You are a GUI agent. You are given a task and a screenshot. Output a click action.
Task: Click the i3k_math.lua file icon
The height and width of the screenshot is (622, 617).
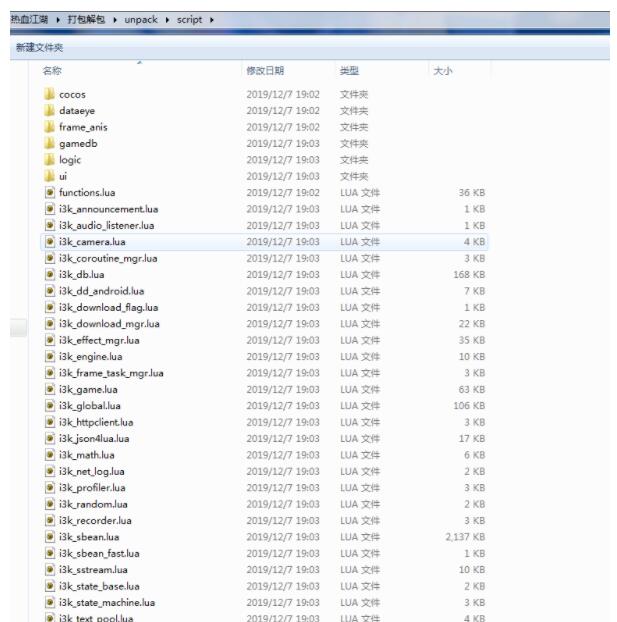point(49,455)
